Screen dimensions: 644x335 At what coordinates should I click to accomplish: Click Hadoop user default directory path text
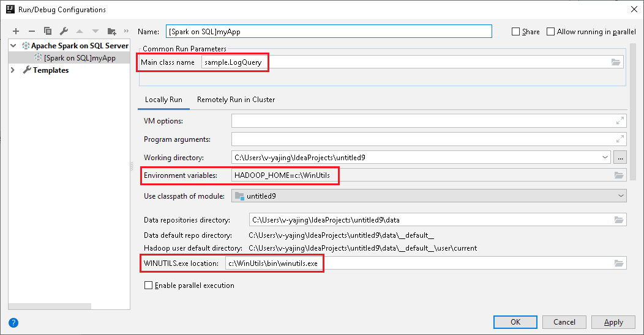tap(362, 248)
